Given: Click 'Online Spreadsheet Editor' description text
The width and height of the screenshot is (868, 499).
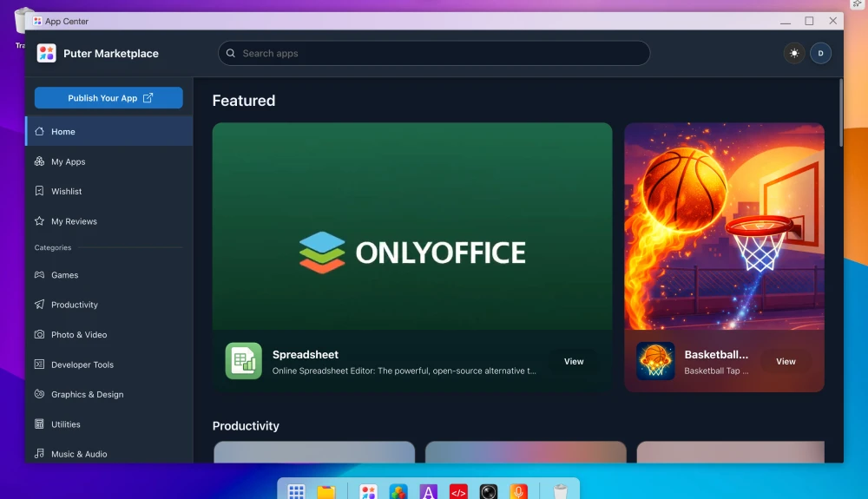Looking at the screenshot, I should (404, 371).
